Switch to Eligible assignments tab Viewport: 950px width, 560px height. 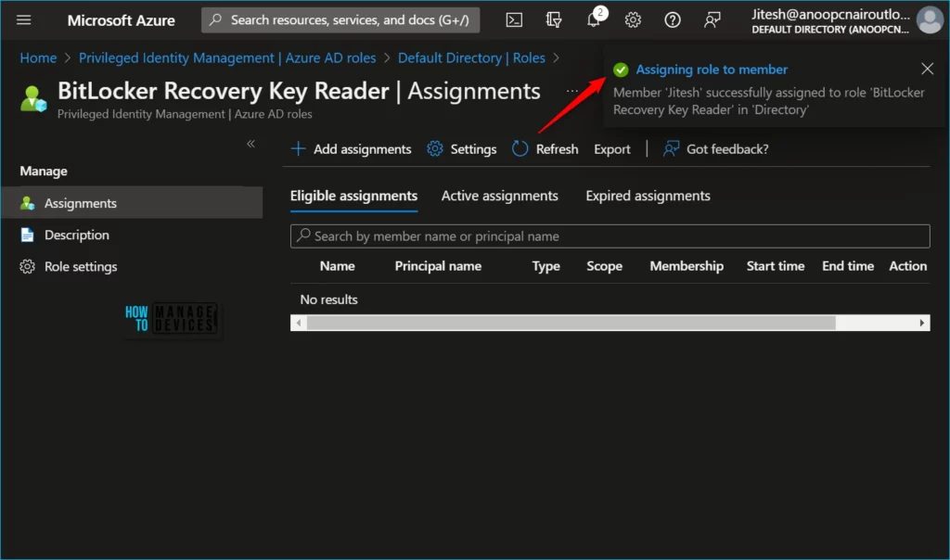(x=353, y=197)
